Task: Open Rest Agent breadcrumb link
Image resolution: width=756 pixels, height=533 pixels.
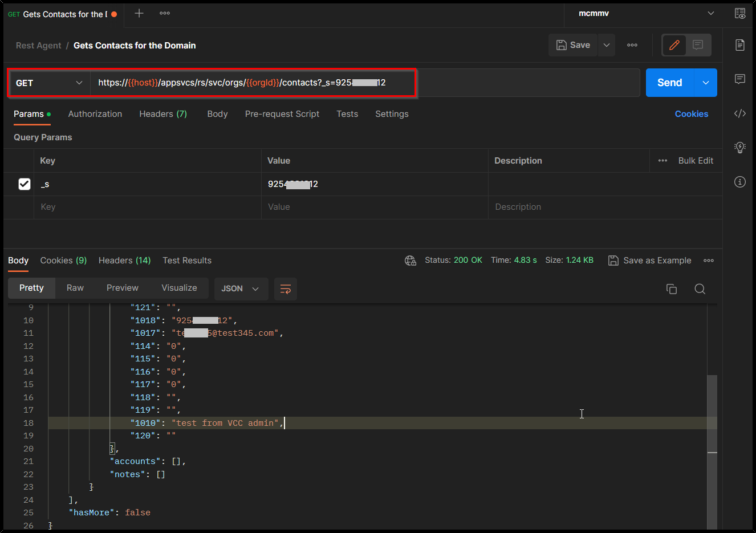Action: (x=38, y=46)
